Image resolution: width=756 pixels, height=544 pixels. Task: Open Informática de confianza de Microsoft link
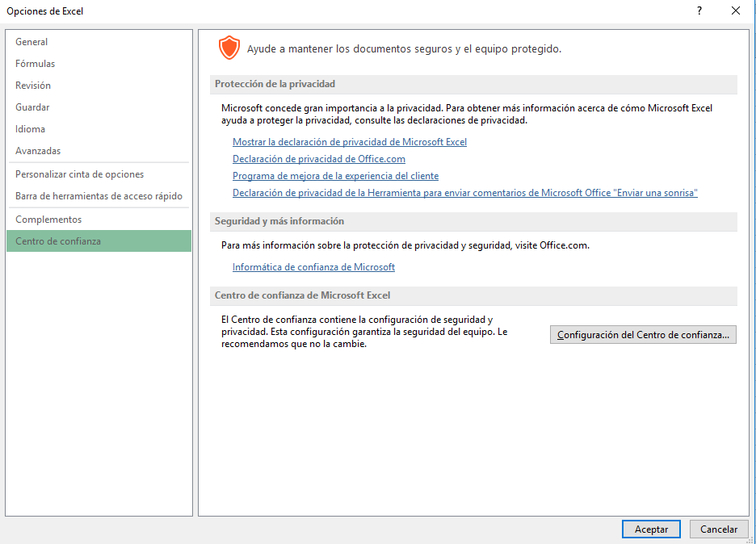(313, 267)
